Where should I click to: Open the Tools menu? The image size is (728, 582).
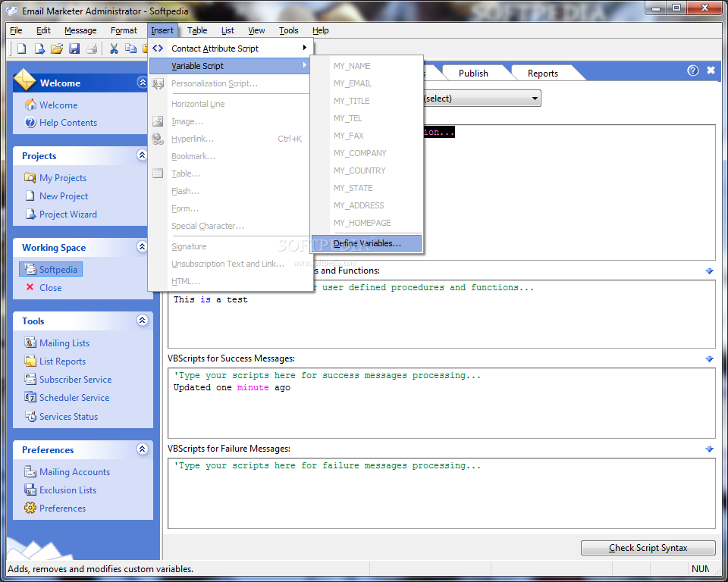pyautogui.click(x=289, y=30)
